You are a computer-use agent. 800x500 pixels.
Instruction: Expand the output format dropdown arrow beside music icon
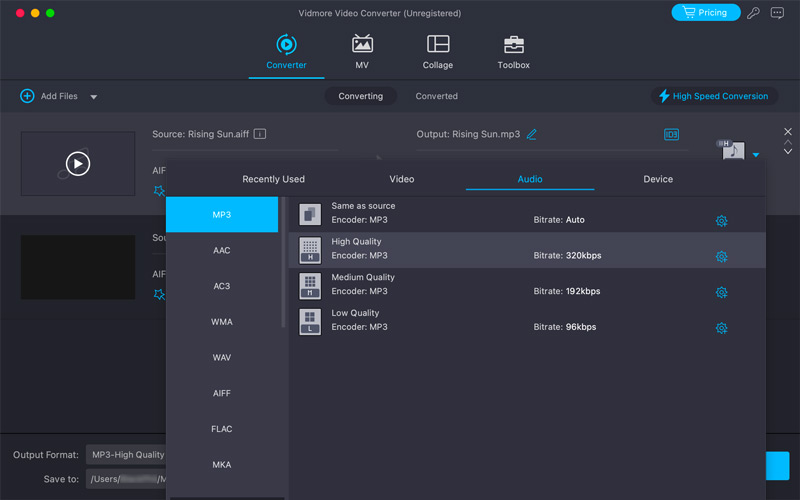[x=756, y=155]
